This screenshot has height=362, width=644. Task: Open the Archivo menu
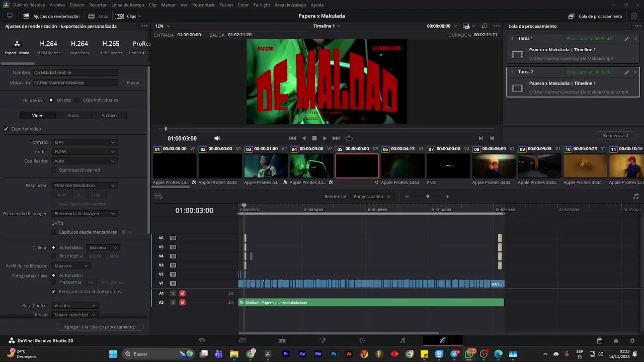(57, 5)
